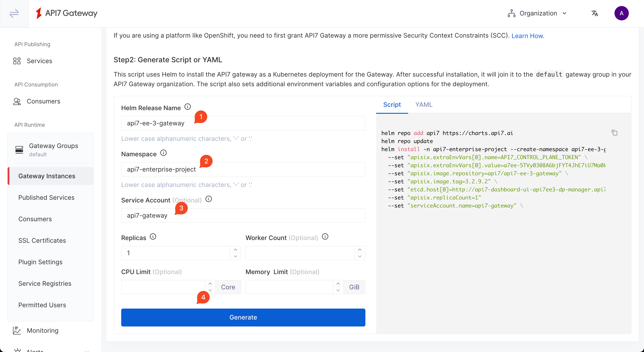Image resolution: width=644 pixels, height=352 pixels.
Task: Increase Worker Count with up arrow
Action: point(360,250)
